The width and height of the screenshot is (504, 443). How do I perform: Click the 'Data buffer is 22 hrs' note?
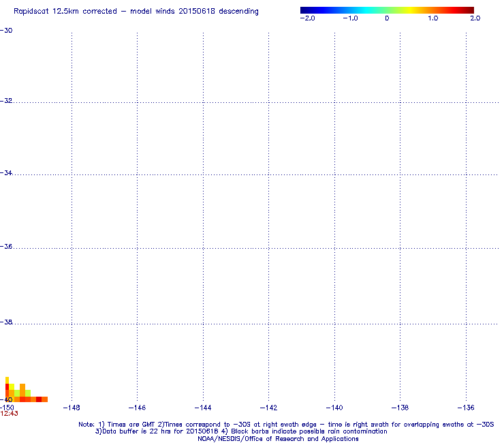[x=241, y=431]
